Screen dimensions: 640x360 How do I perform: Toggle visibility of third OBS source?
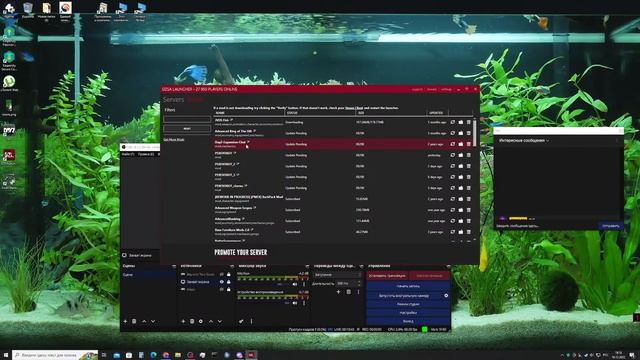(222, 289)
